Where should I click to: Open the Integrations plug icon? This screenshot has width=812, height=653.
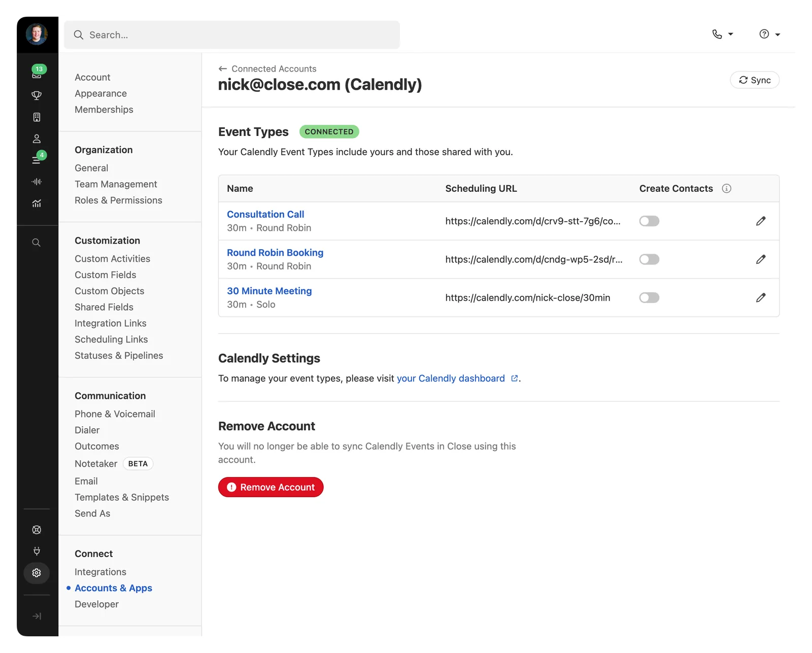tap(37, 551)
